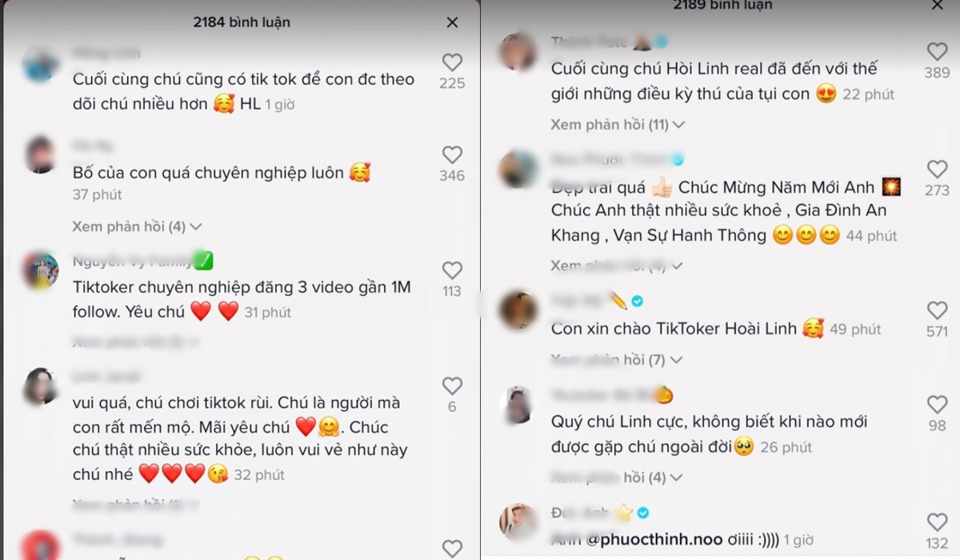Open the avatar next to 'Cuối cùng chú Hòi Linh' comment
This screenshot has height=560, width=960.
pos(518,51)
